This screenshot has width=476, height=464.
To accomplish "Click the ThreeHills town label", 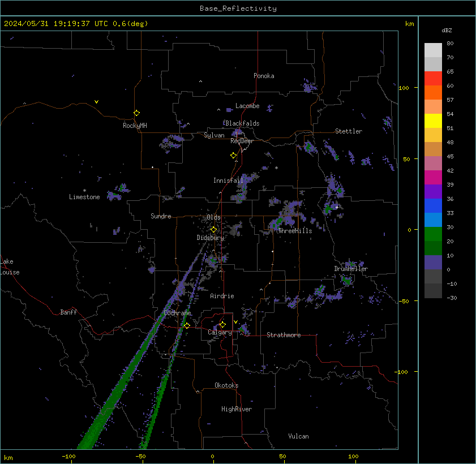I will click(x=295, y=231).
